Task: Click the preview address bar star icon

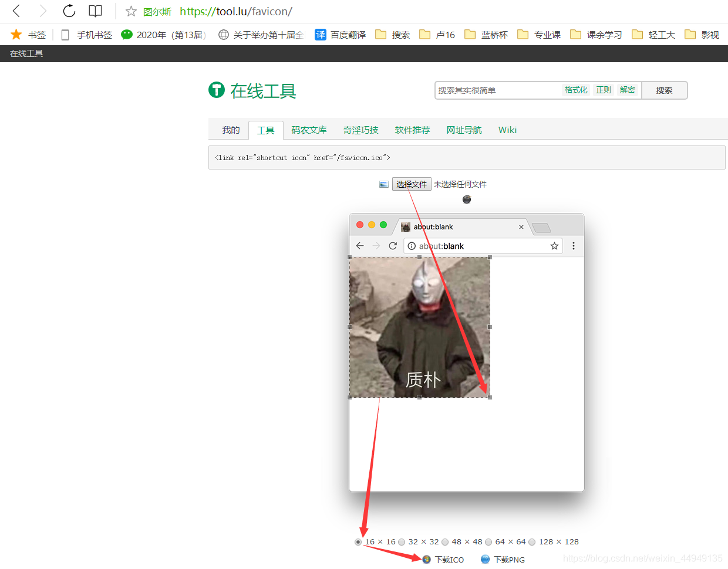Action: click(x=554, y=246)
